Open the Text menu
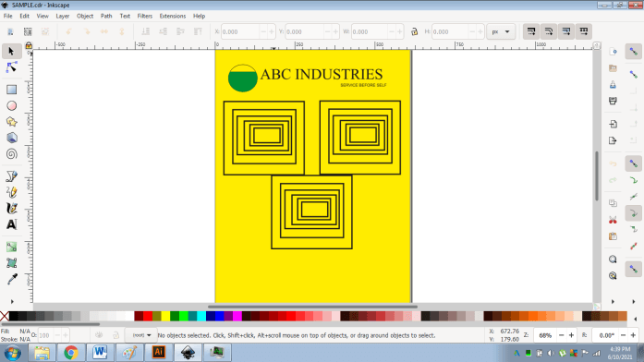Screen dimensions: 644x362 pos(125,16)
